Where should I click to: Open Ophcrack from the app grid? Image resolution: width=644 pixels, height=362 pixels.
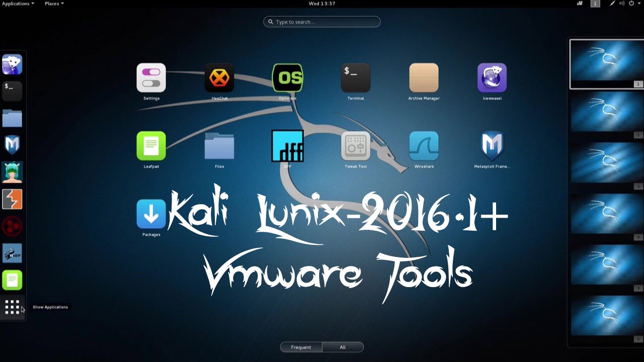coord(287,81)
